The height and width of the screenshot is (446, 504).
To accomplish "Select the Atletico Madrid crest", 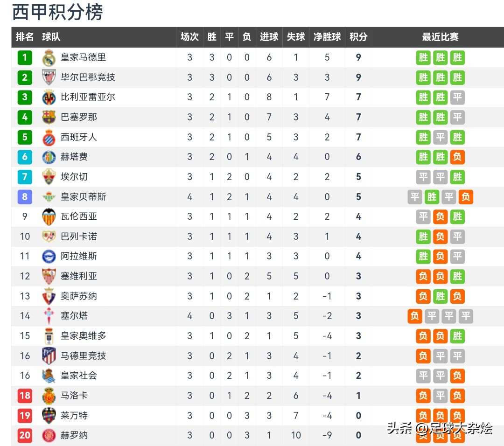I will tap(49, 355).
